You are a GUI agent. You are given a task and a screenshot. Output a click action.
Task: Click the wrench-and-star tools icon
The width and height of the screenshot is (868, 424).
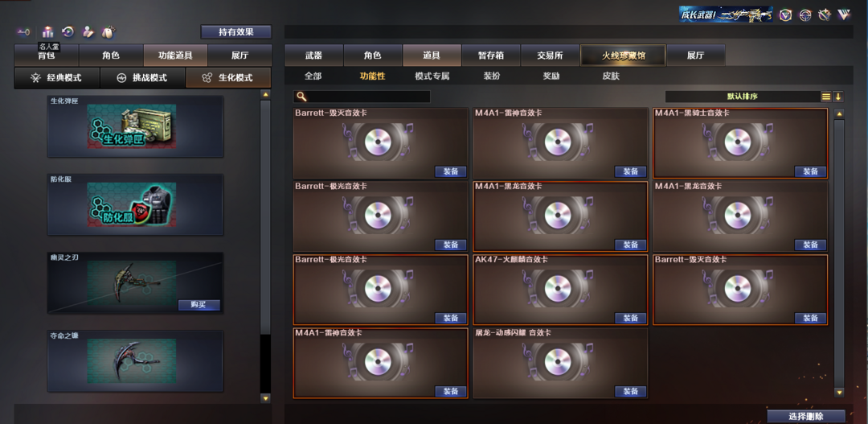(x=825, y=15)
